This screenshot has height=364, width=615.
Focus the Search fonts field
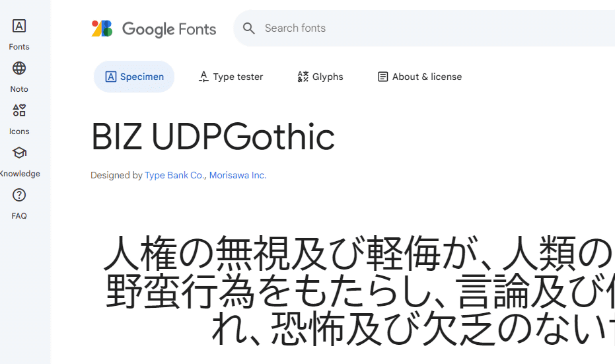(423, 28)
